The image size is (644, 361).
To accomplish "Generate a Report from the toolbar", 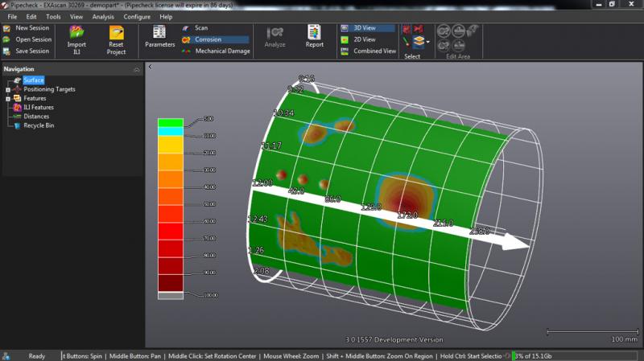I will click(x=314, y=32).
